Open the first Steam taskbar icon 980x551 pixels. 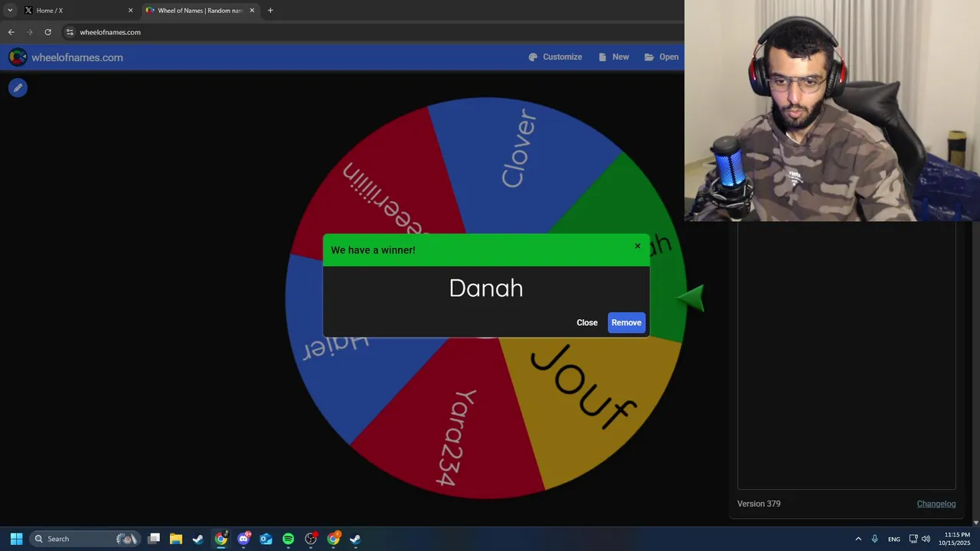point(198,539)
